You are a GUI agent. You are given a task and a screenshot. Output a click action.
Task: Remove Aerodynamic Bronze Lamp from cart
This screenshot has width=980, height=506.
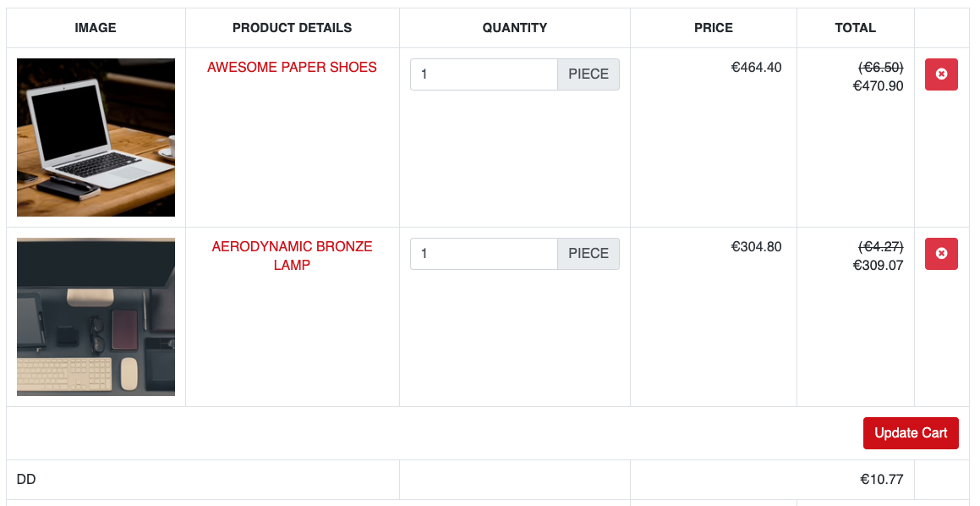[941, 254]
